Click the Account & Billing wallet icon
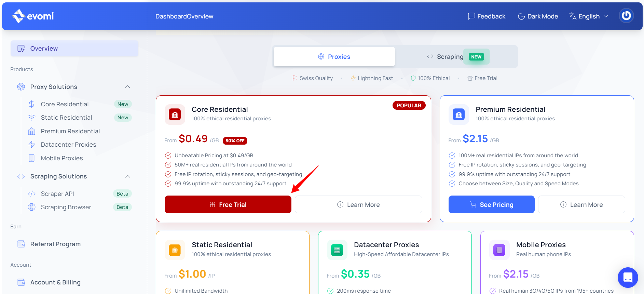The height and width of the screenshot is (294, 644). [x=21, y=282]
